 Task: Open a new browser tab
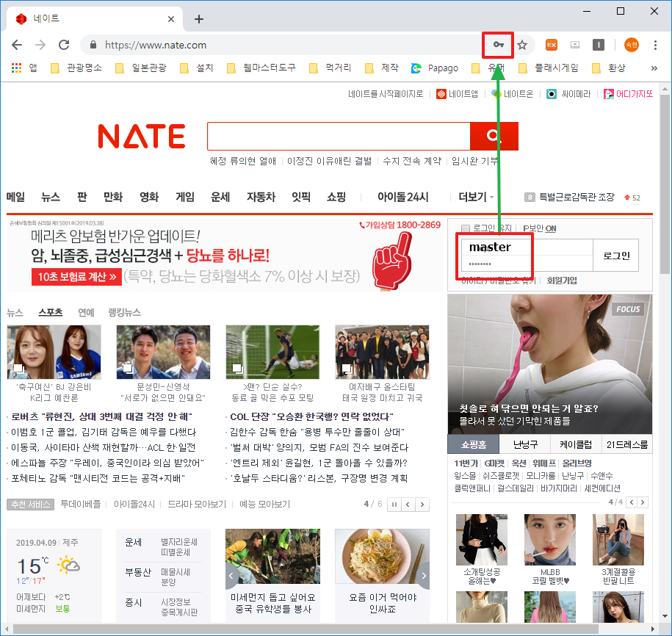(x=199, y=19)
